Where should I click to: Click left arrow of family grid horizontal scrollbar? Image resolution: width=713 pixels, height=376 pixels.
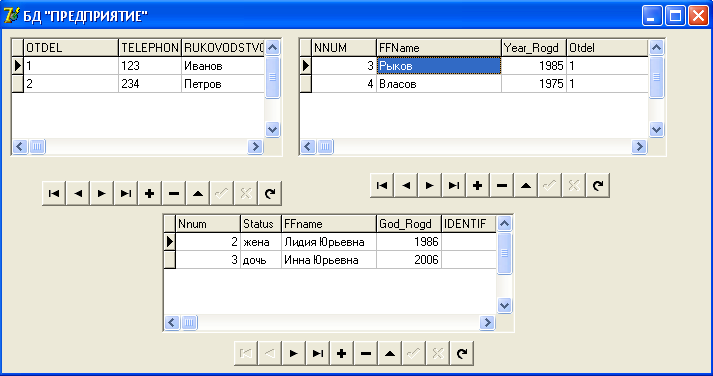tap(171, 323)
